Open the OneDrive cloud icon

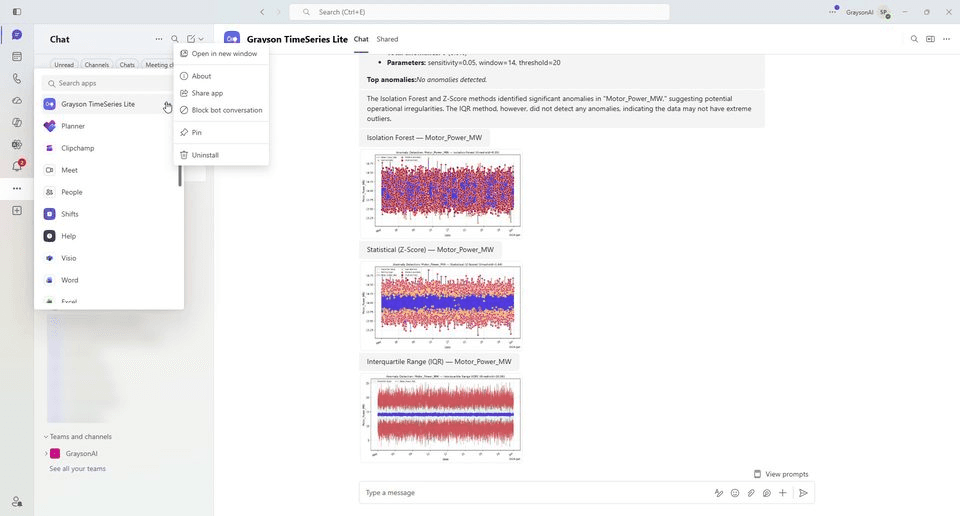pos(17,100)
